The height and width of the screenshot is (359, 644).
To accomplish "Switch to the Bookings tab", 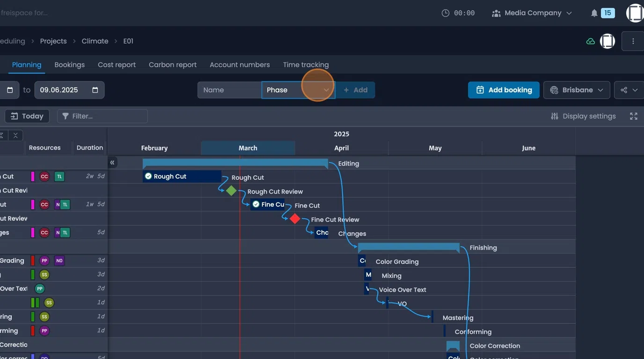I will click(69, 65).
